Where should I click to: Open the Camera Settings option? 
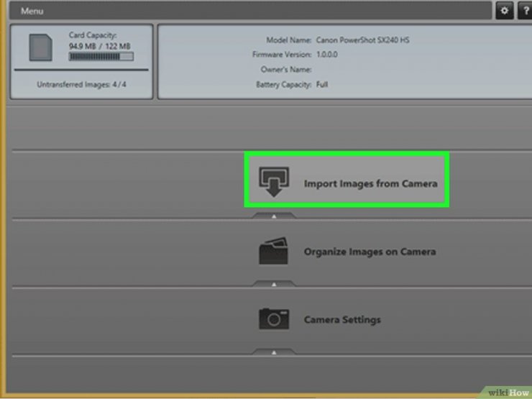pyautogui.click(x=342, y=320)
